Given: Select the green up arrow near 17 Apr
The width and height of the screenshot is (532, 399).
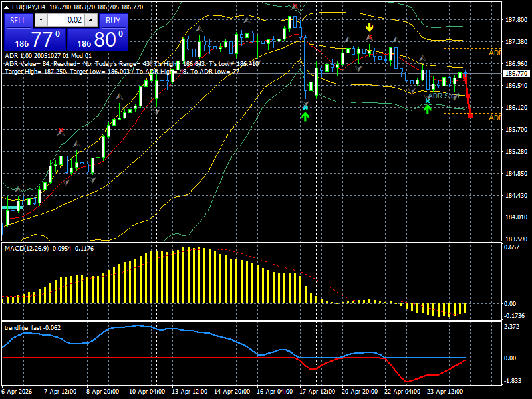Looking at the screenshot, I should 305,116.
